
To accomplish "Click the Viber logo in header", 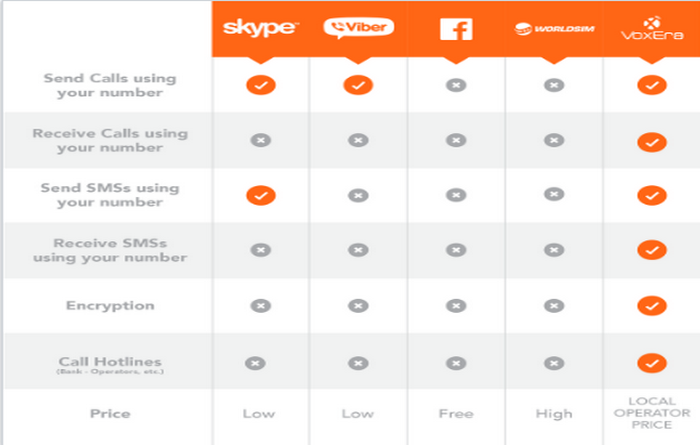I will [x=358, y=28].
